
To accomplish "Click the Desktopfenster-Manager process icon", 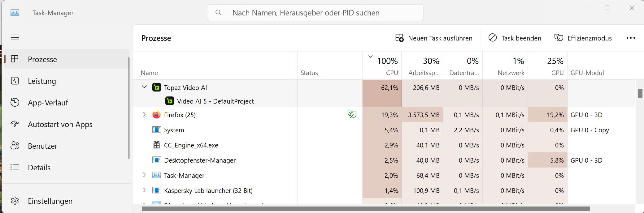I will point(157,160).
